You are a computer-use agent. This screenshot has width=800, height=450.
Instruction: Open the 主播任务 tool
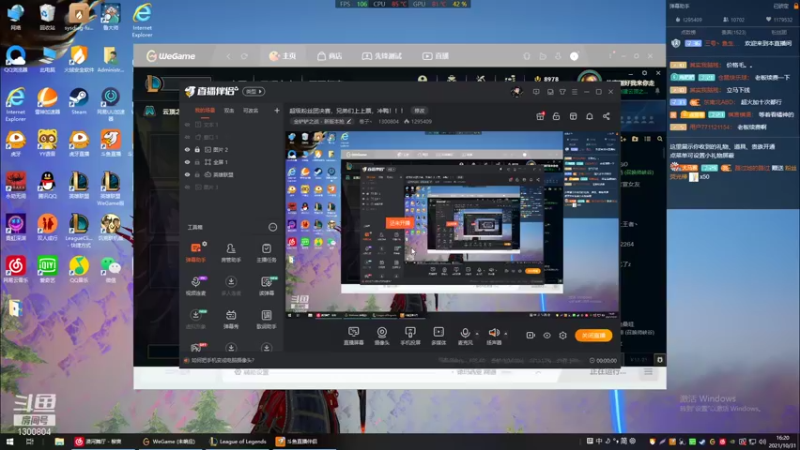point(266,252)
